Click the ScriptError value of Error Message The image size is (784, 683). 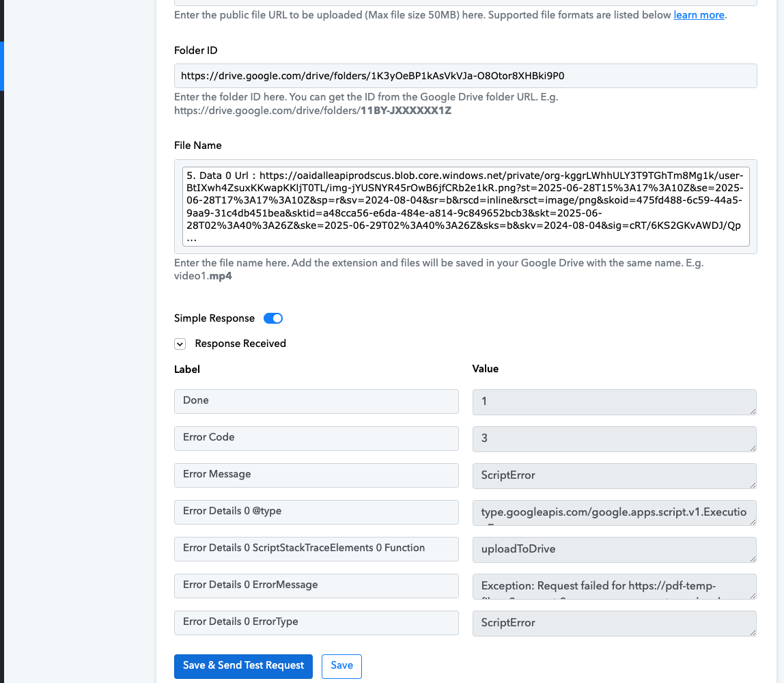[613, 475]
